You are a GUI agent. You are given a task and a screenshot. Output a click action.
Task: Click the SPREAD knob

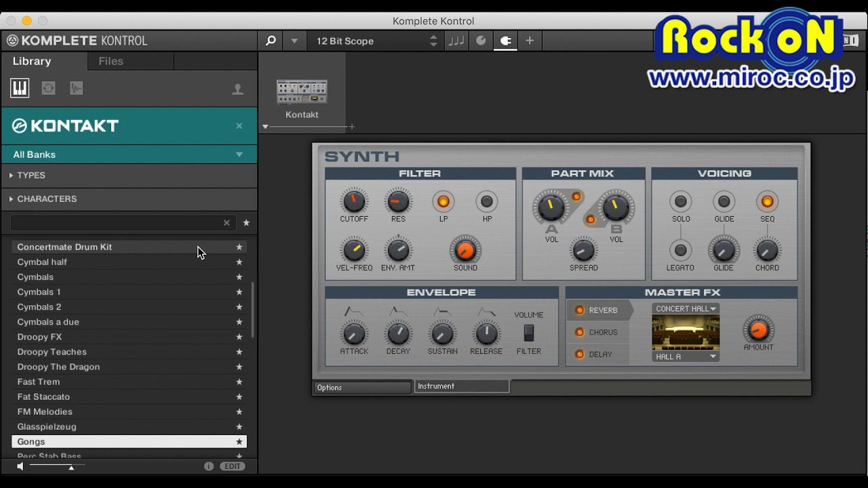pyautogui.click(x=583, y=250)
